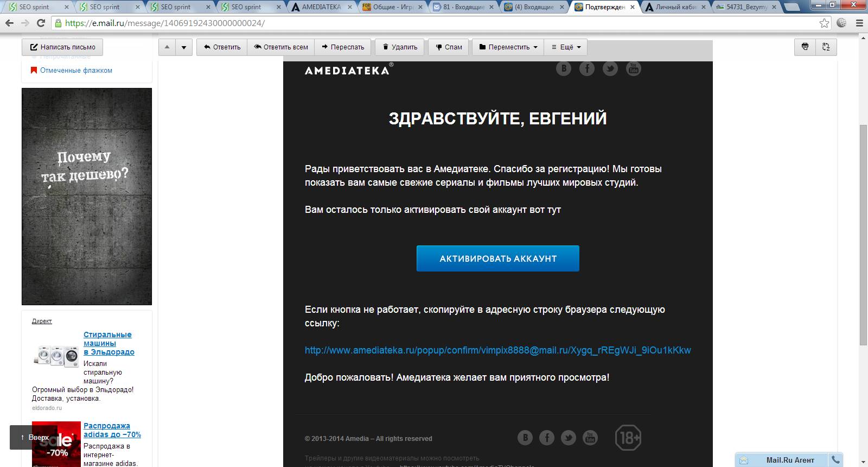Open Распродажа adidas до -70% link
Image resolution: width=868 pixels, height=467 pixels.
pos(112,430)
